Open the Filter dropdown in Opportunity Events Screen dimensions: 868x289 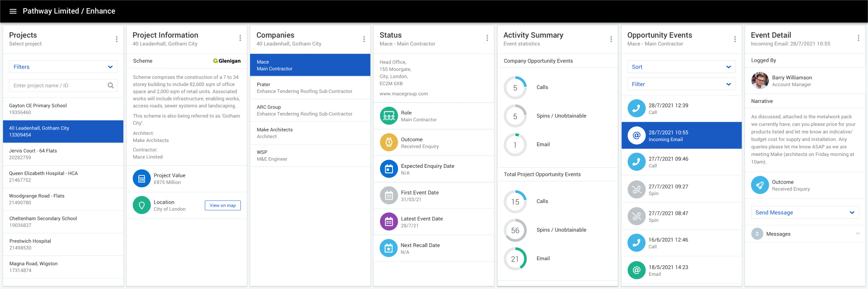(x=682, y=84)
